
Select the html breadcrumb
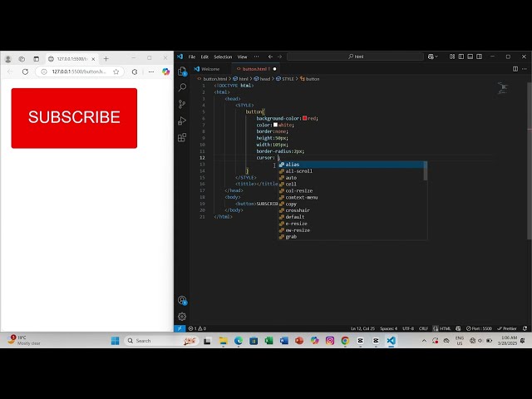tap(240, 79)
